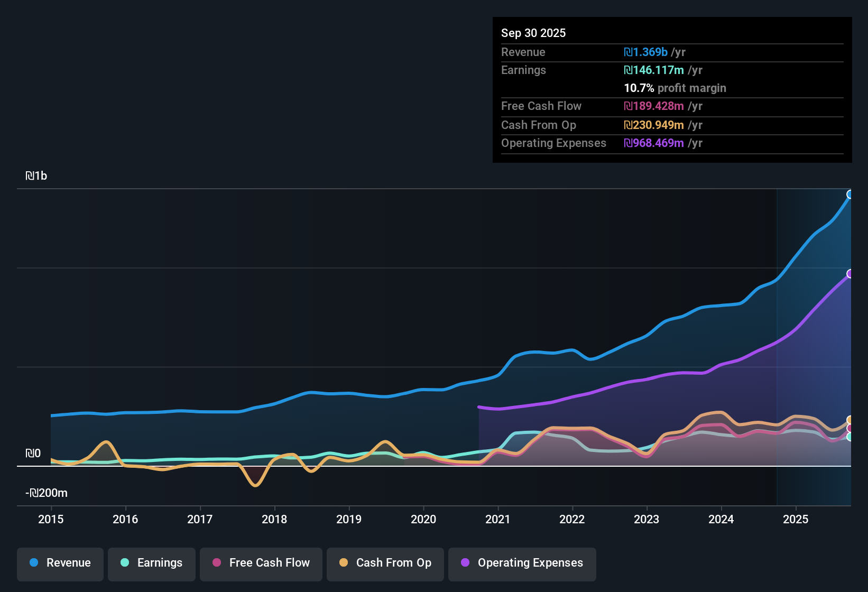This screenshot has width=868, height=592.
Task: Toggle the Earnings series visibility
Action: tap(151, 563)
